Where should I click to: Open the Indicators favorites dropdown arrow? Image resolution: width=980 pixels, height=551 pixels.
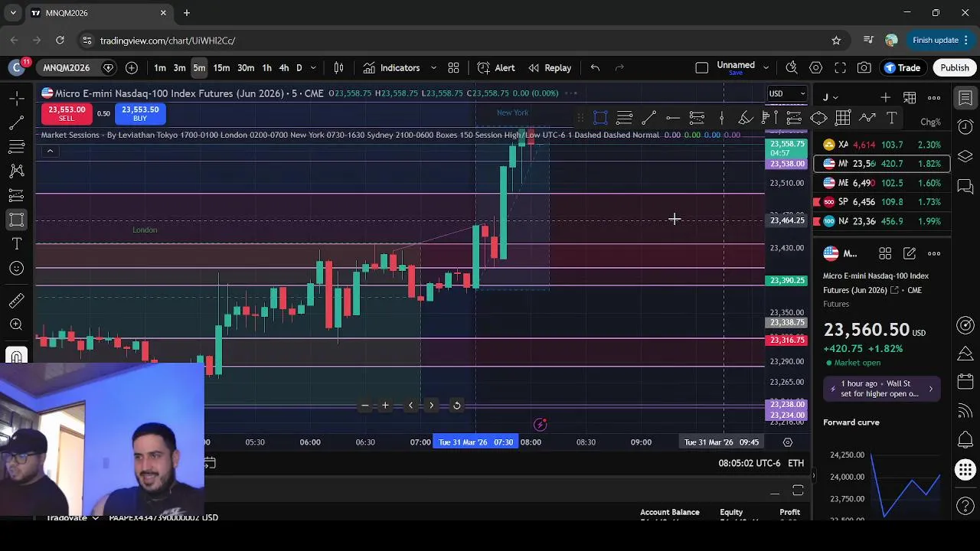pos(433,67)
